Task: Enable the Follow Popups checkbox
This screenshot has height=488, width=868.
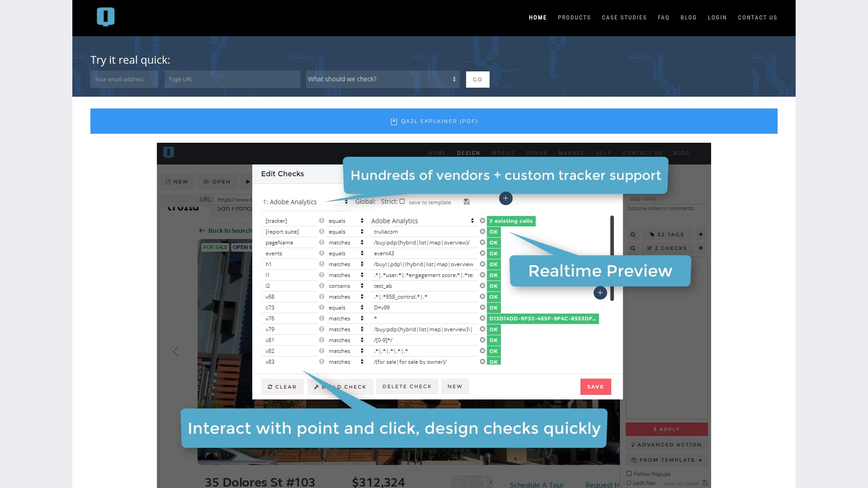Action: pos(629,474)
